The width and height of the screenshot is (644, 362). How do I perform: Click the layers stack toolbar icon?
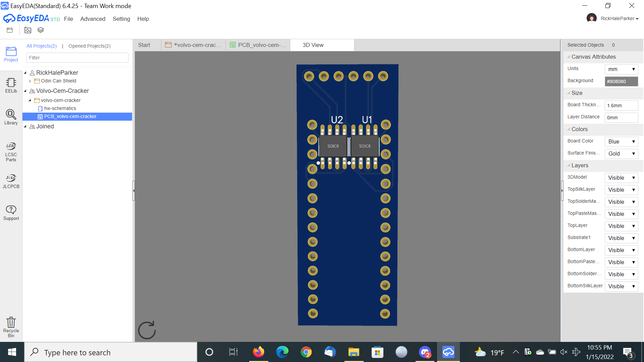41,30
